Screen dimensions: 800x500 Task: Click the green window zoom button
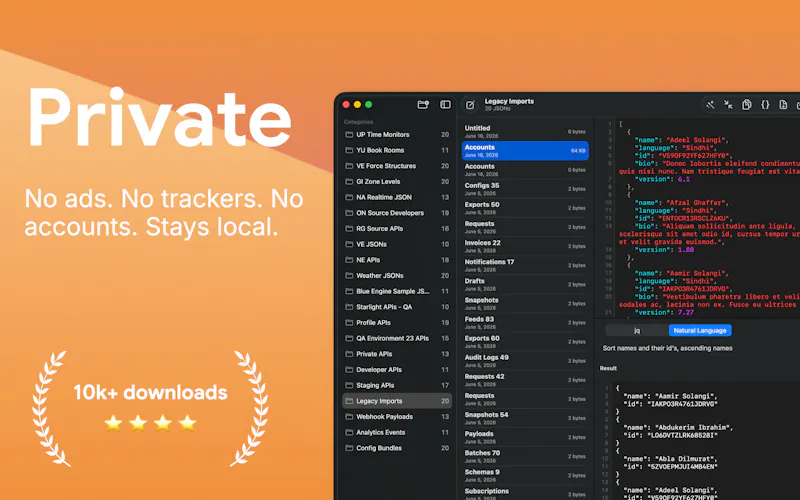(x=368, y=105)
